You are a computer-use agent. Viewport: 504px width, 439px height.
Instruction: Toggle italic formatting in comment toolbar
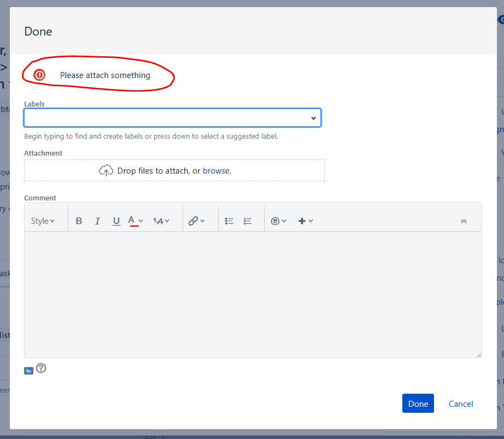[97, 221]
